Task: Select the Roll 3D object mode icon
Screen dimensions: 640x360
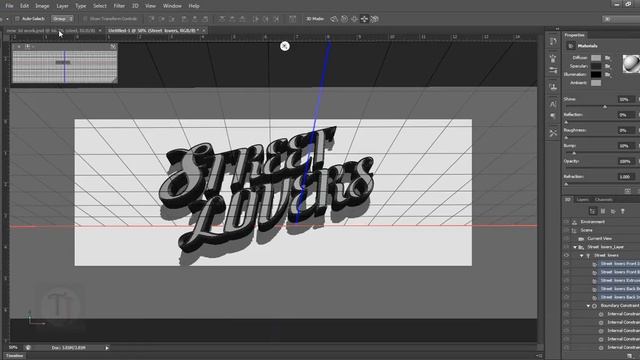Action: [x=344, y=19]
